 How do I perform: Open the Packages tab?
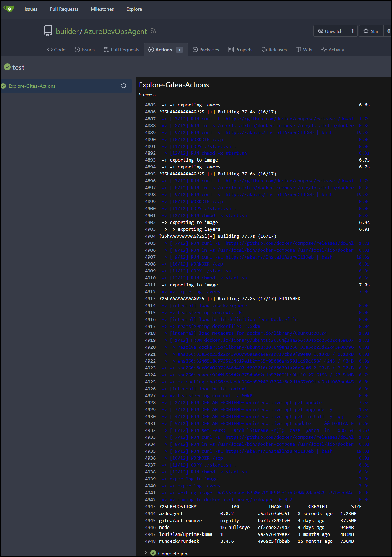pyautogui.click(x=206, y=50)
